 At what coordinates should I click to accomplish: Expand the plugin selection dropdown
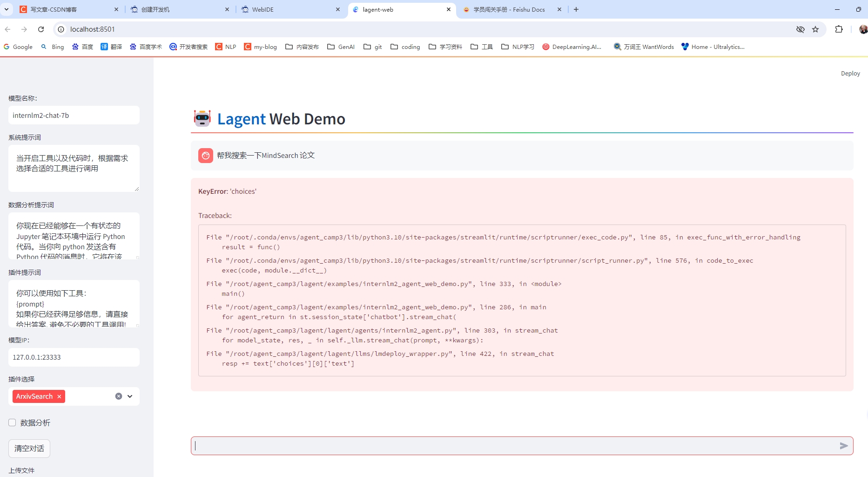point(130,396)
